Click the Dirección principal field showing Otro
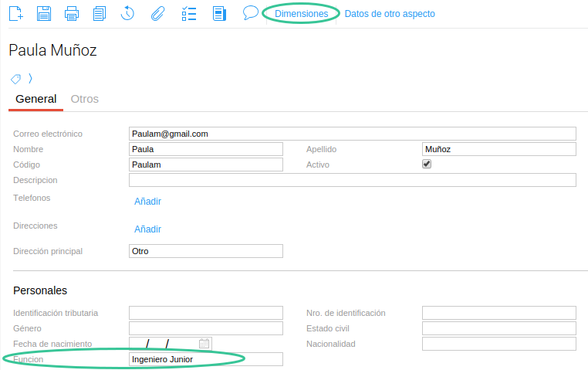588x370 pixels. pos(205,251)
